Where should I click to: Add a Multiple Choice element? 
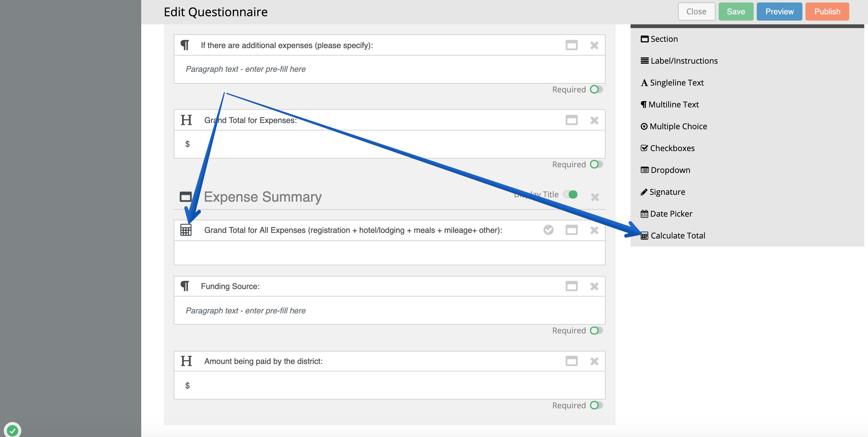click(678, 126)
